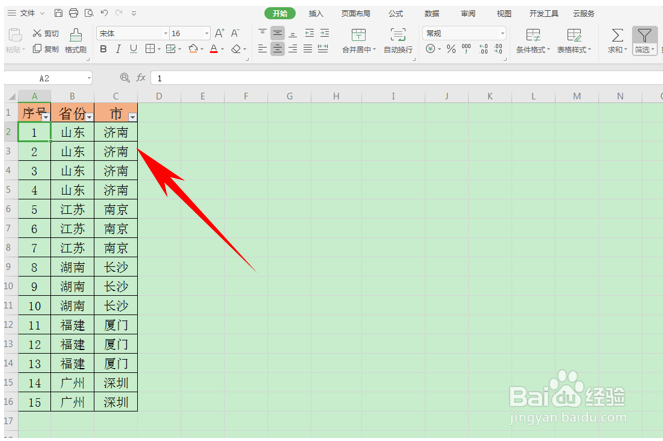
Task: Click the zoom magnifier icon beside fx
Action: click(124, 78)
